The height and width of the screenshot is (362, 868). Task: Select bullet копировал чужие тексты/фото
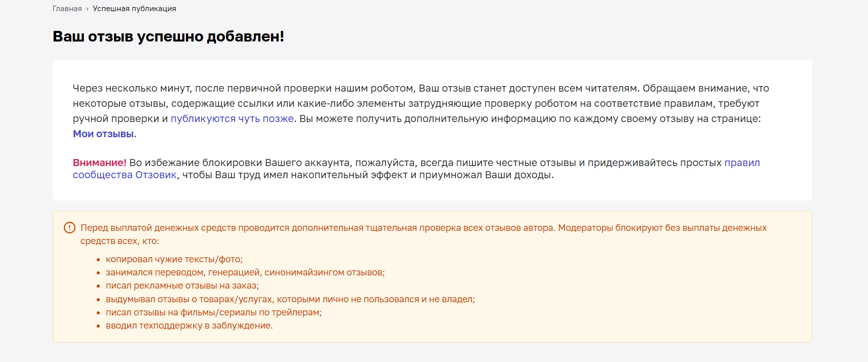174,259
